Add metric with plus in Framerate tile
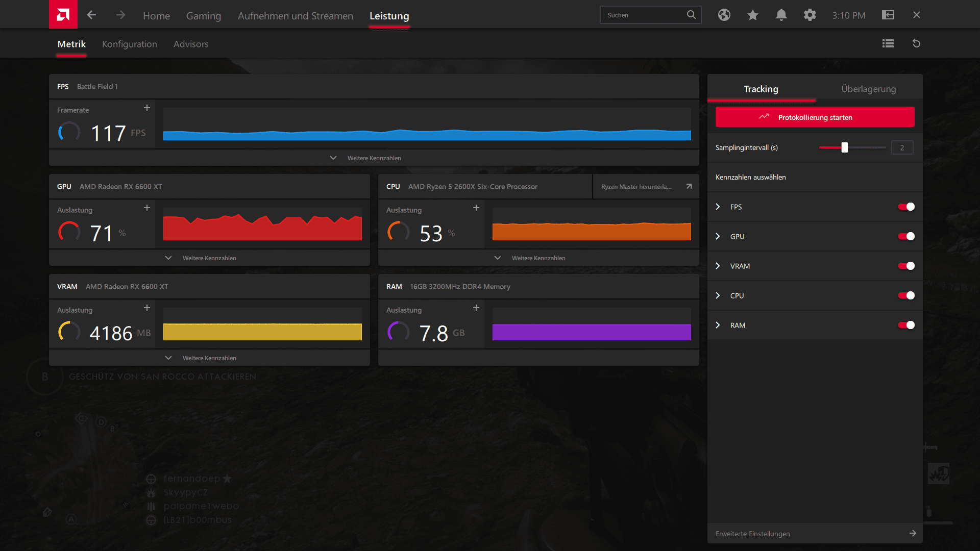 click(x=147, y=108)
